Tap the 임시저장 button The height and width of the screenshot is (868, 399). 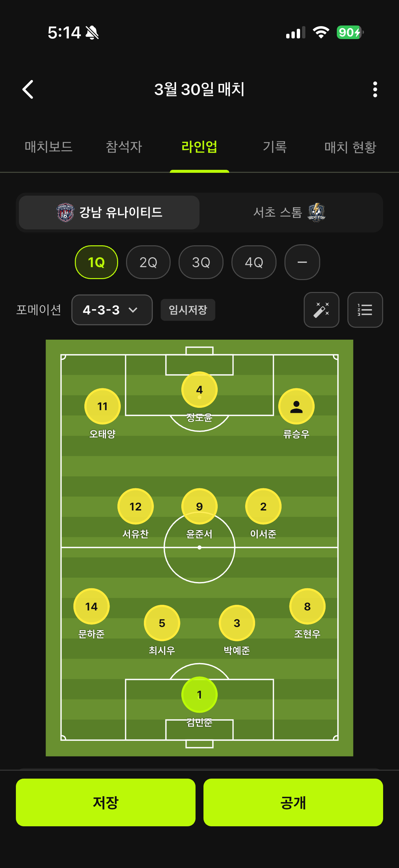[x=188, y=310]
